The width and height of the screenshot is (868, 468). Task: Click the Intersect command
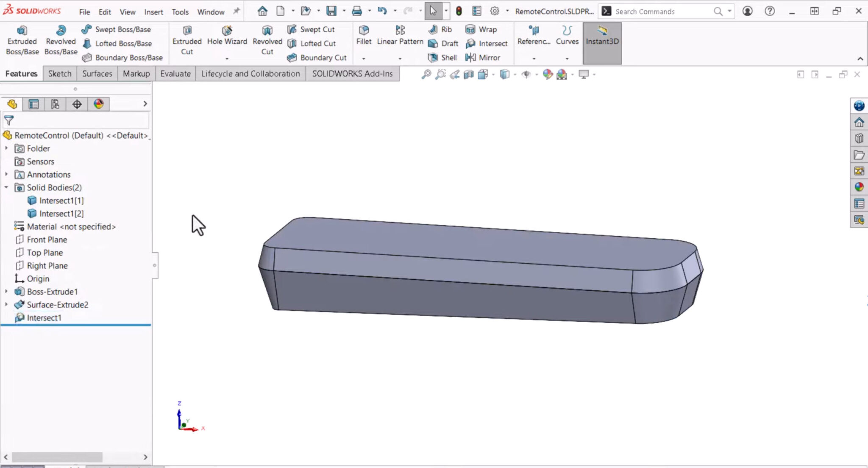487,43
